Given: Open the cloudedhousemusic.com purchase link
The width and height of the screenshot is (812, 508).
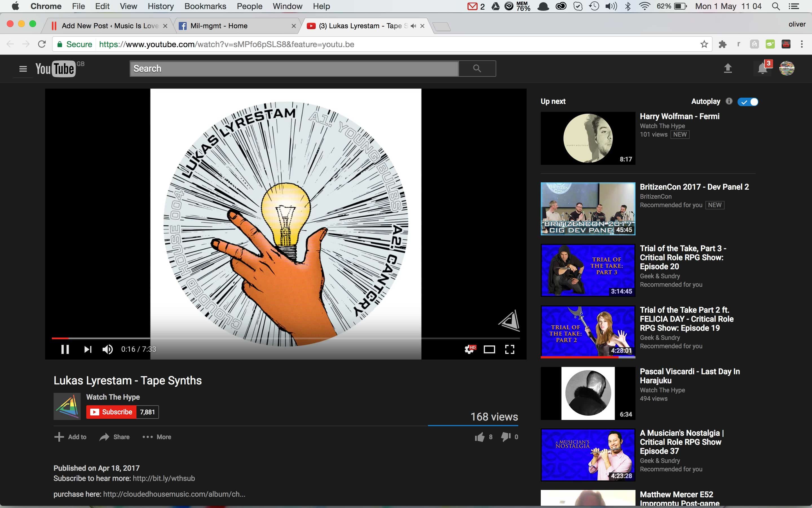Looking at the screenshot, I should point(174,494).
